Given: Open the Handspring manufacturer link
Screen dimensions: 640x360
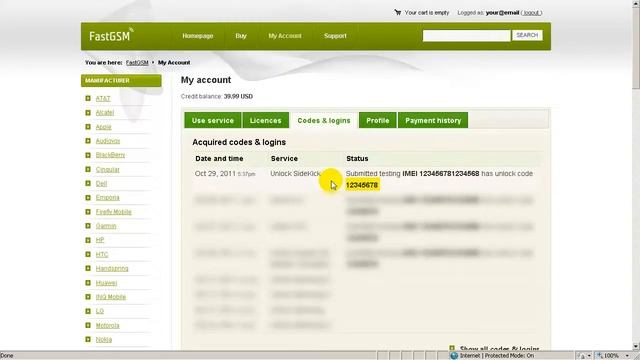Looking at the screenshot, I should point(112,269).
